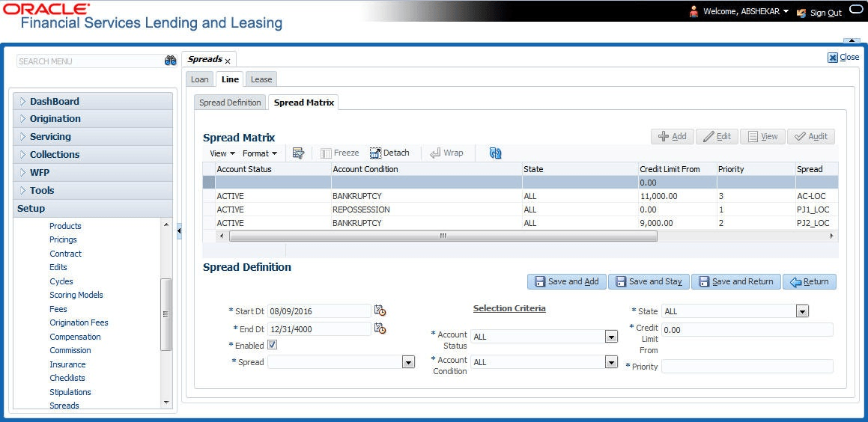The width and height of the screenshot is (868, 422).
Task: Switch to the Lease tab
Action: click(261, 79)
